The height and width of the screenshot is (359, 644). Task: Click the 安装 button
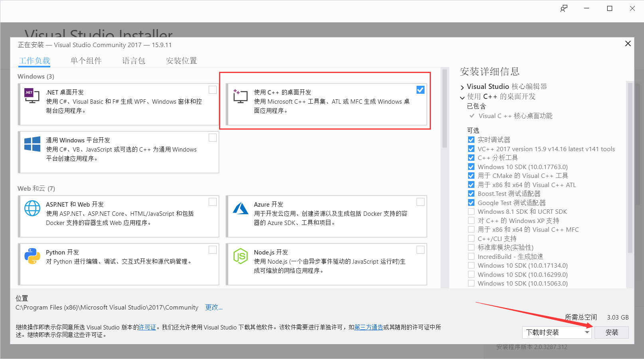[611, 332]
